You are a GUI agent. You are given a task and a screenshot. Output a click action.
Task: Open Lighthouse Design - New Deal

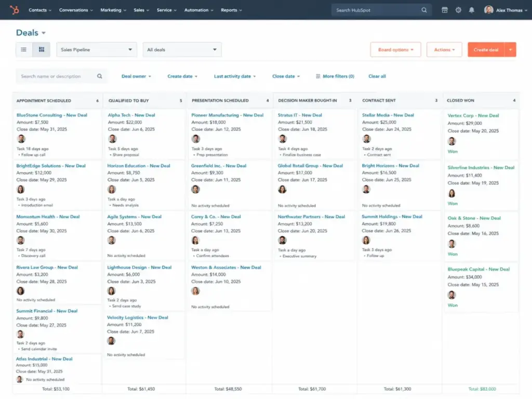click(x=139, y=268)
